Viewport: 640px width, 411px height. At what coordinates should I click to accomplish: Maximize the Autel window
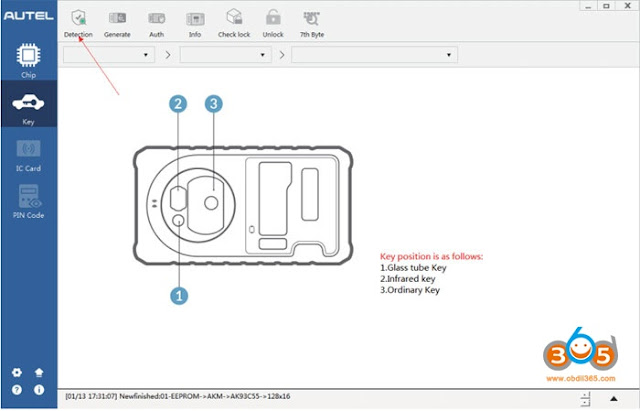click(x=607, y=6)
